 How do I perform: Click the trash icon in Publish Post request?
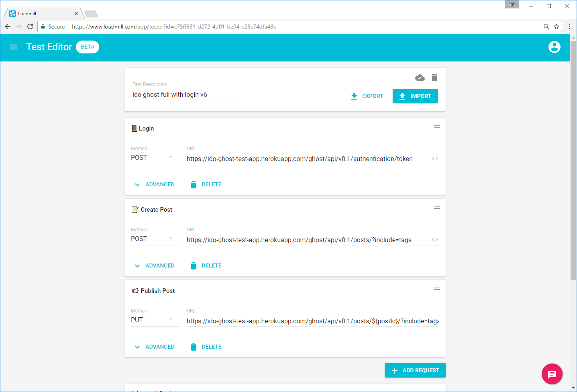[x=194, y=347]
